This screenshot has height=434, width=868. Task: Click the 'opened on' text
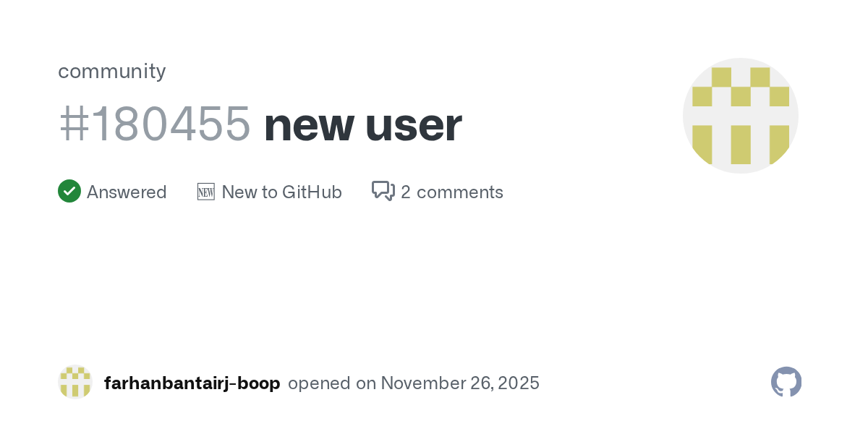[x=332, y=383]
